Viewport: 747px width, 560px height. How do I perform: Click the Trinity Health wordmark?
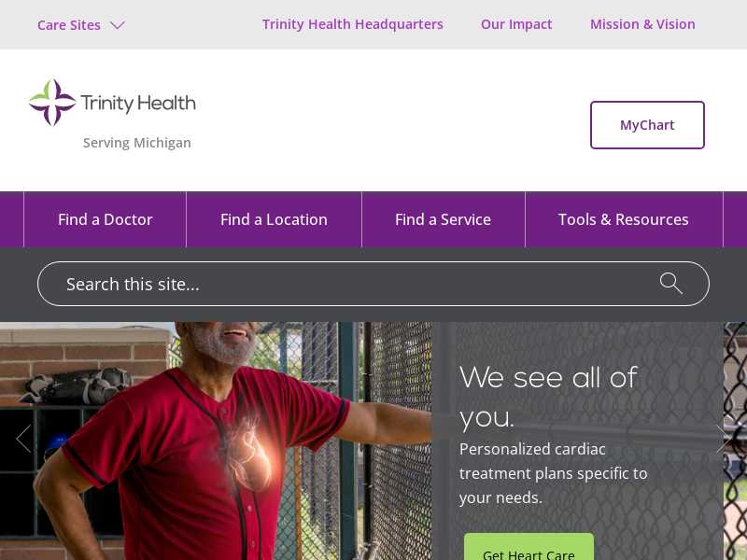coord(138,104)
